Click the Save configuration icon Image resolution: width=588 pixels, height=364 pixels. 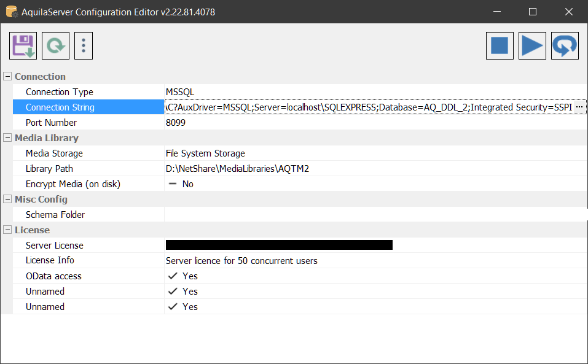point(23,46)
